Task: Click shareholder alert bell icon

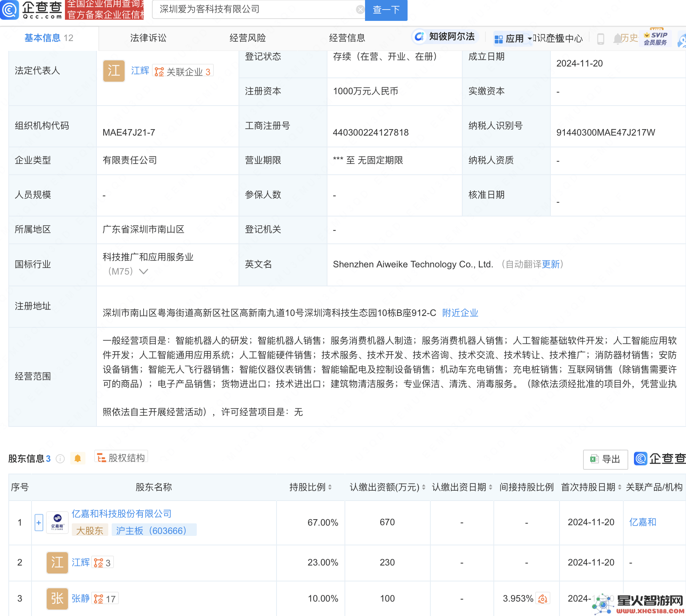Action: pyautogui.click(x=78, y=458)
